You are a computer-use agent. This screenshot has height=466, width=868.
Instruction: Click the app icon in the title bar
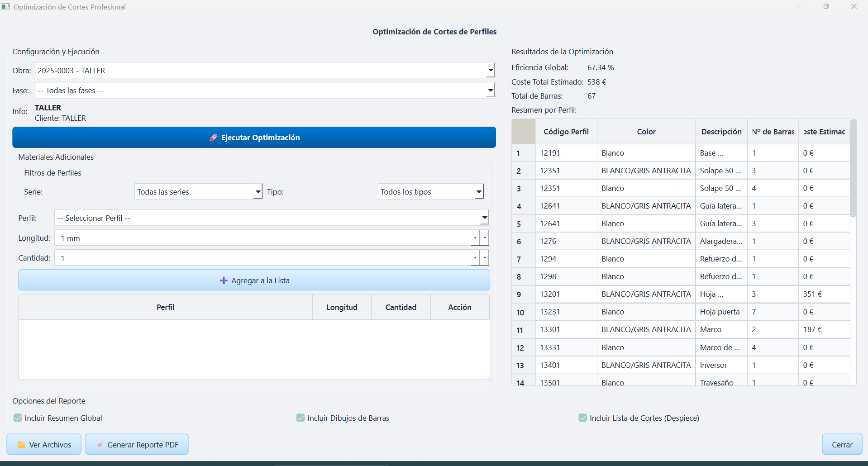5,7
